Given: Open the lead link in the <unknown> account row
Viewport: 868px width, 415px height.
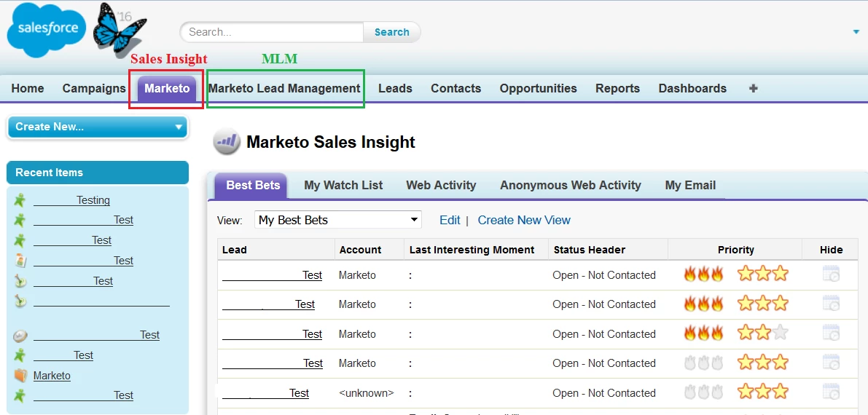Looking at the screenshot, I should coord(266,393).
